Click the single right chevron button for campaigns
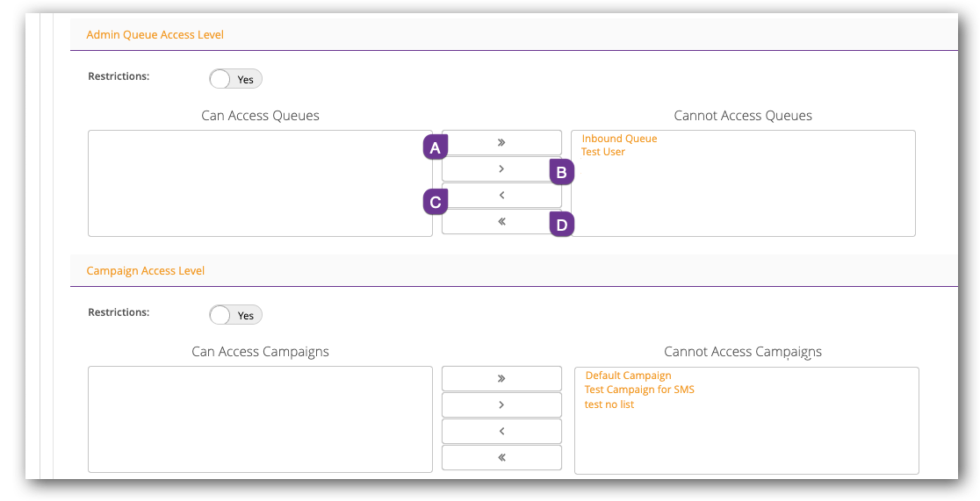Image resolution: width=980 pixels, height=501 pixels. click(x=501, y=404)
